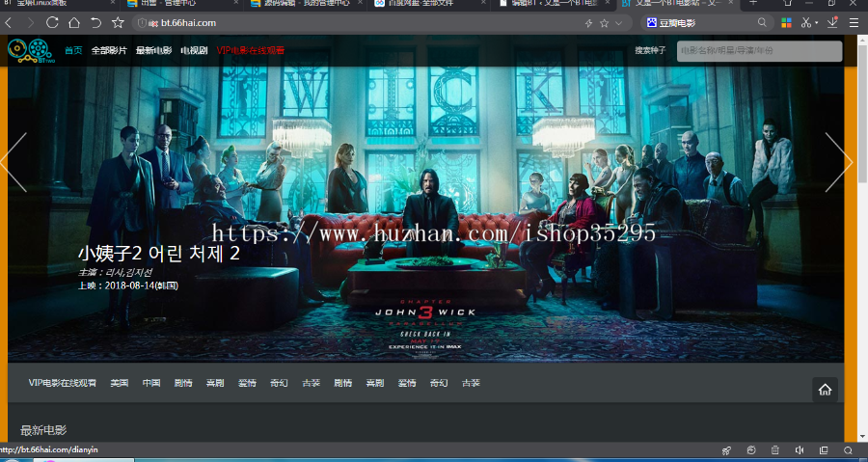
Task: Click scrollbar down arrow
Action: (862, 435)
